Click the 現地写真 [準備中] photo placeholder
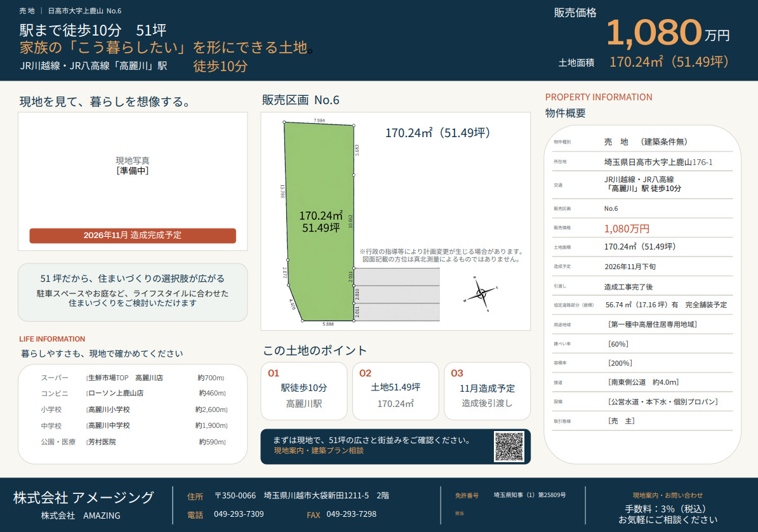Viewport: 758px width, 532px height. click(x=133, y=182)
